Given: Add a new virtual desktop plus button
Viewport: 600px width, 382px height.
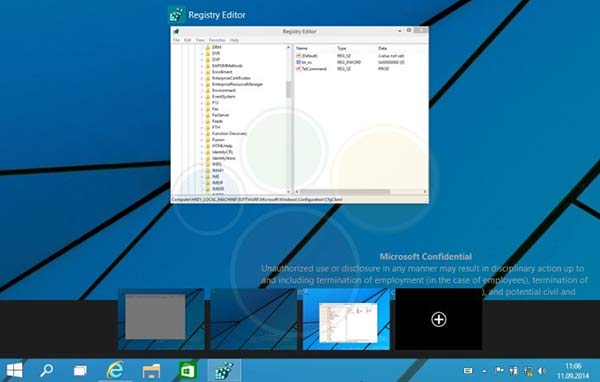Looking at the screenshot, I should [439, 319].
